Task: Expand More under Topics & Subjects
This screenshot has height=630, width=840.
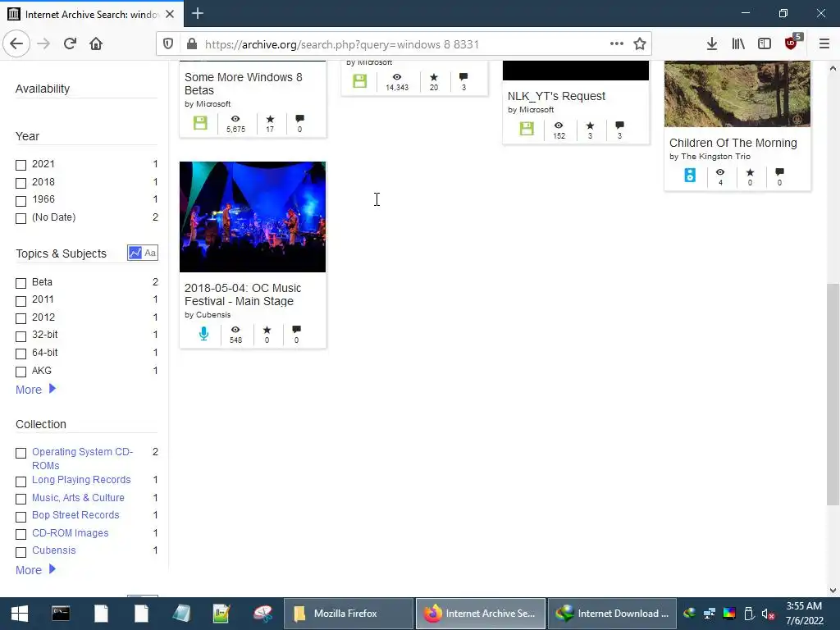Action: click(x=35, y=390)
